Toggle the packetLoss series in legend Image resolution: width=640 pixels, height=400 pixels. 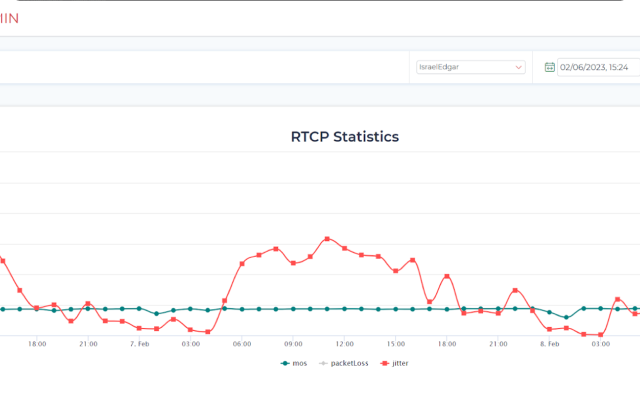[x=344, y=363]
